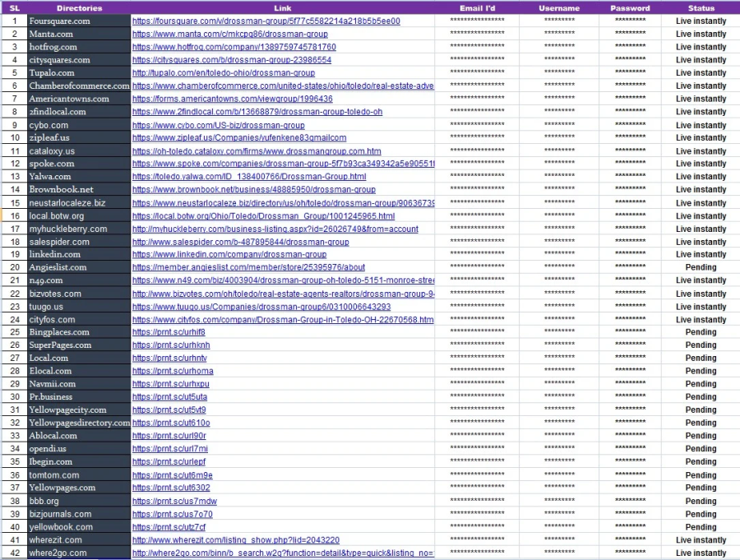Open the prnt.sc/ut6m9e link
The height and width of the screenshot is (560, 740).
(173, 475)
